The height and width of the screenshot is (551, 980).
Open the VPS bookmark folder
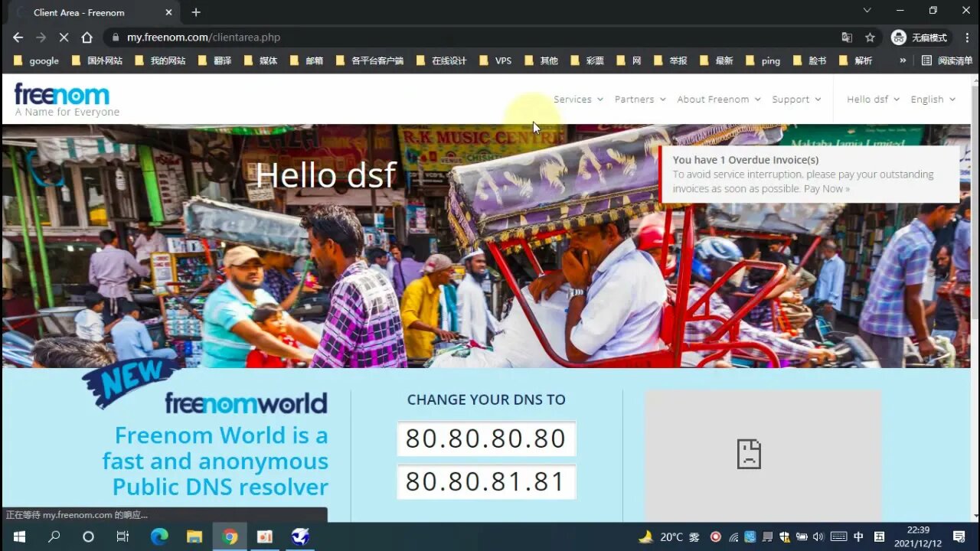tap(495, 60)
